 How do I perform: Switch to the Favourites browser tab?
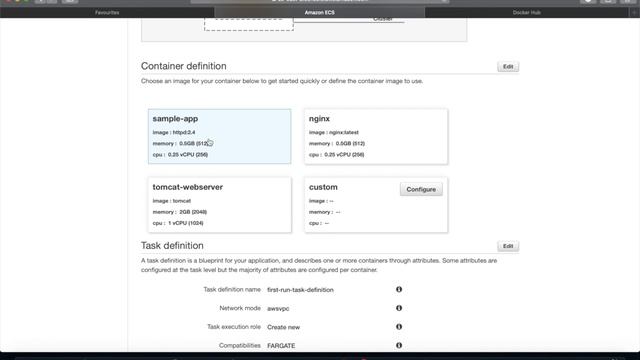tap(107, 13)
